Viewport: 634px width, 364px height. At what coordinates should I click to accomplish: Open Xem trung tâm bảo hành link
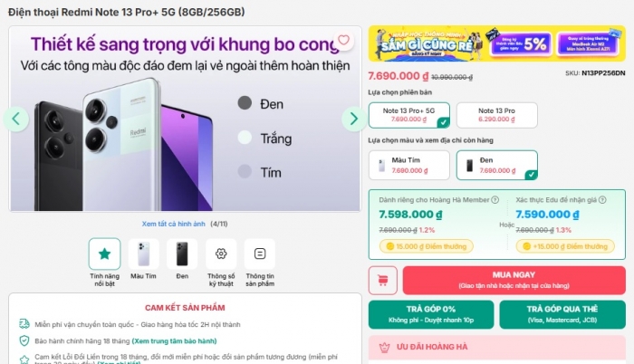click(x=174, y=341)
